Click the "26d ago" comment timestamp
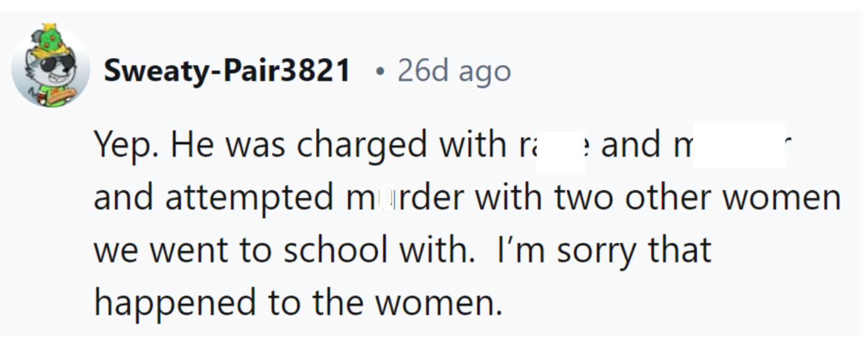The width and height of the screenshot is (868, 349). [x=454, y=71]
